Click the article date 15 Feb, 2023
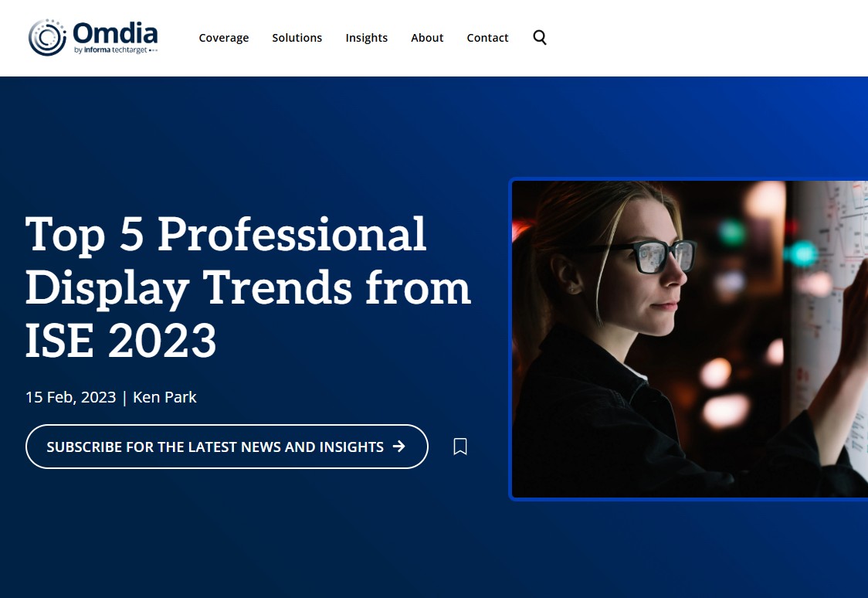 [70, 397]
